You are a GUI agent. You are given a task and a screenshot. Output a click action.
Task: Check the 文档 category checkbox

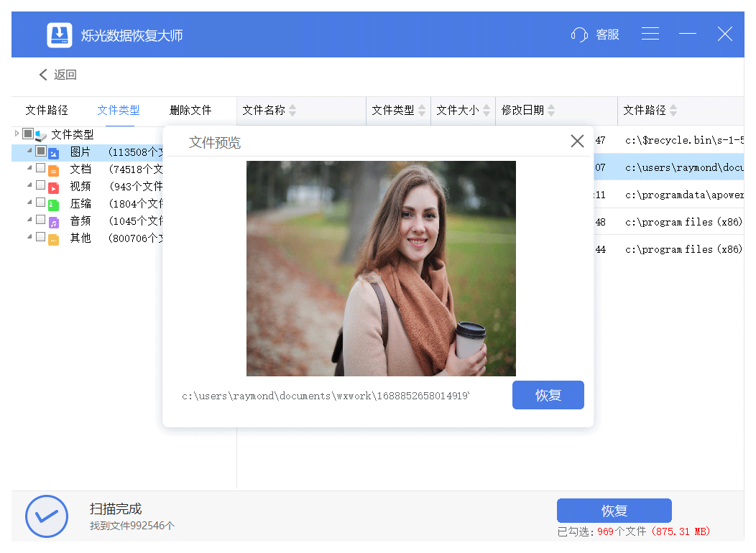point(41,169)
